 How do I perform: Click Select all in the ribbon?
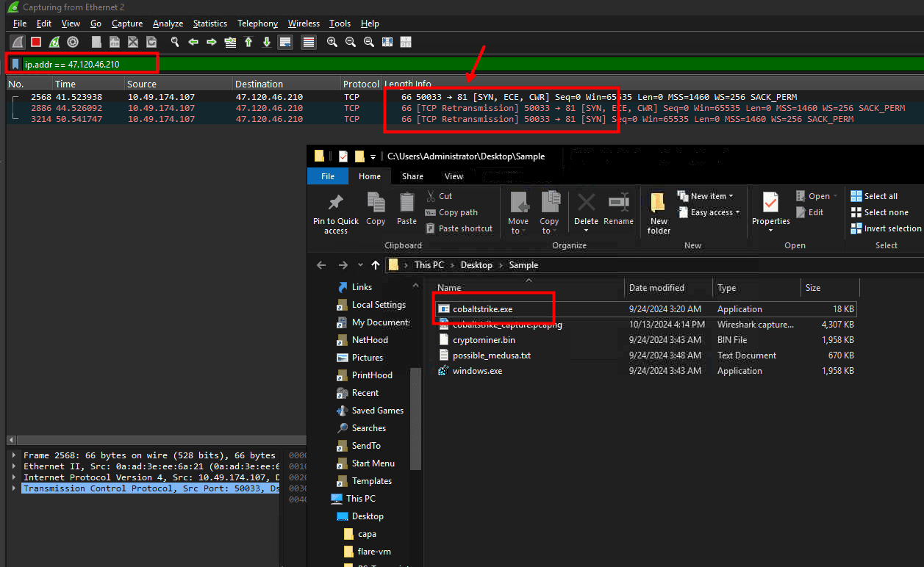(880, 196)
